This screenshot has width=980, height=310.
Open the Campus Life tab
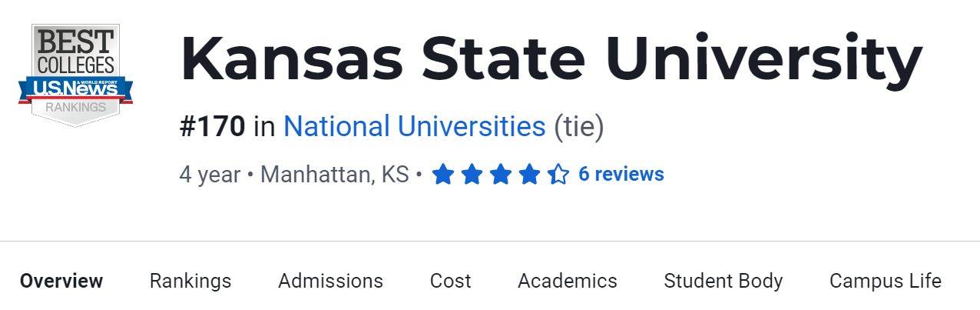click(x=885, y=282)
